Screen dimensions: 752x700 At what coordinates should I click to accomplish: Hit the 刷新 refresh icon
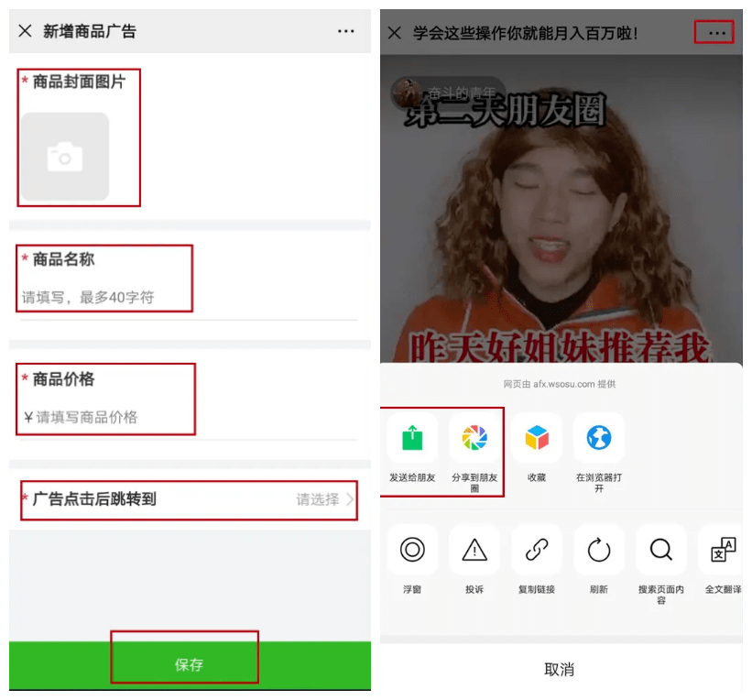599,550
